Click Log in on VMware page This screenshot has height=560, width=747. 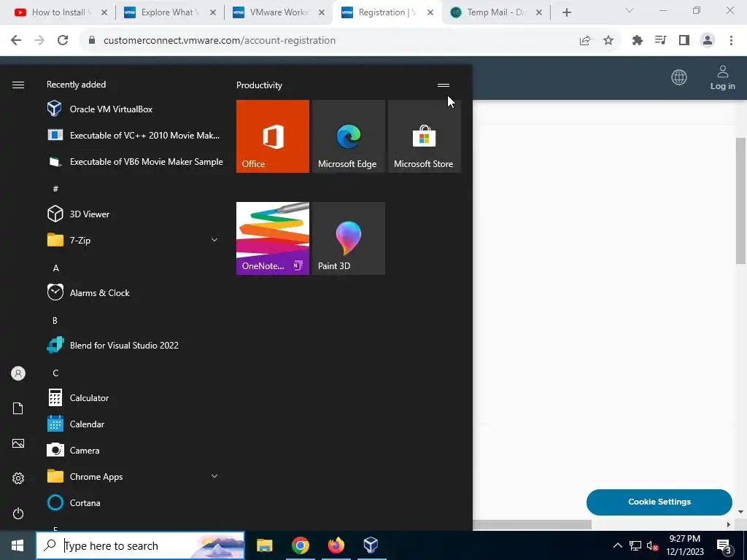pos(723,77)
